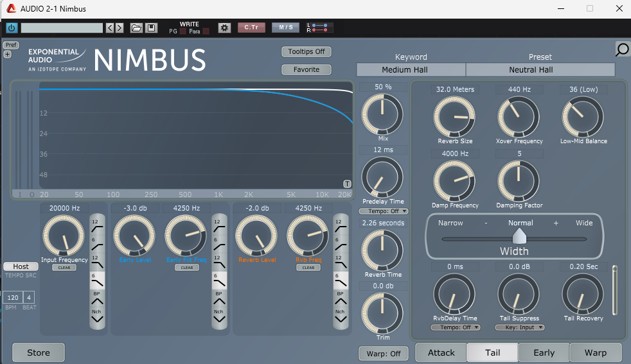Toggle the M/S mode button

286,28
